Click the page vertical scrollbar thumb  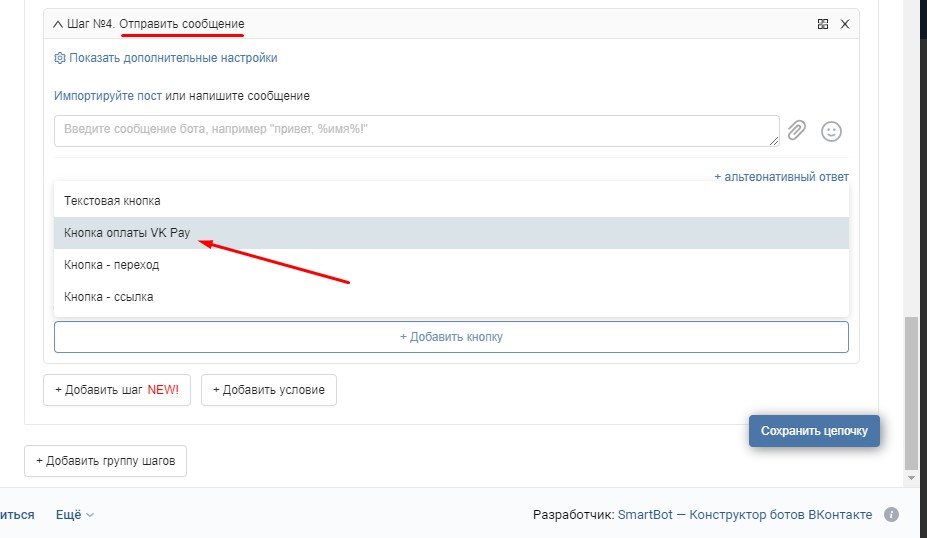[911, 393]
